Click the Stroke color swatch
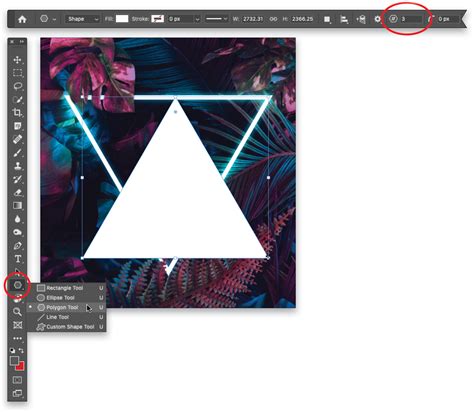Viewport: 474px width, 412px height. [x=157, y=19]
